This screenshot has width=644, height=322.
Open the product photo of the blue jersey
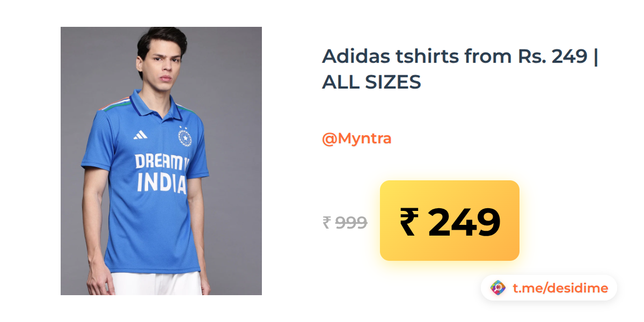click(x=161, y=161)
